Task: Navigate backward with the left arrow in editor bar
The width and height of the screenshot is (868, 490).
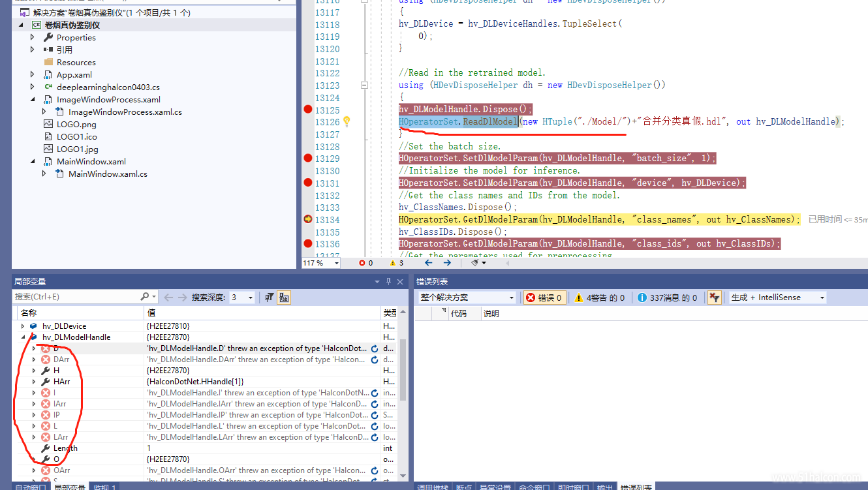Action: coord(429,263)
